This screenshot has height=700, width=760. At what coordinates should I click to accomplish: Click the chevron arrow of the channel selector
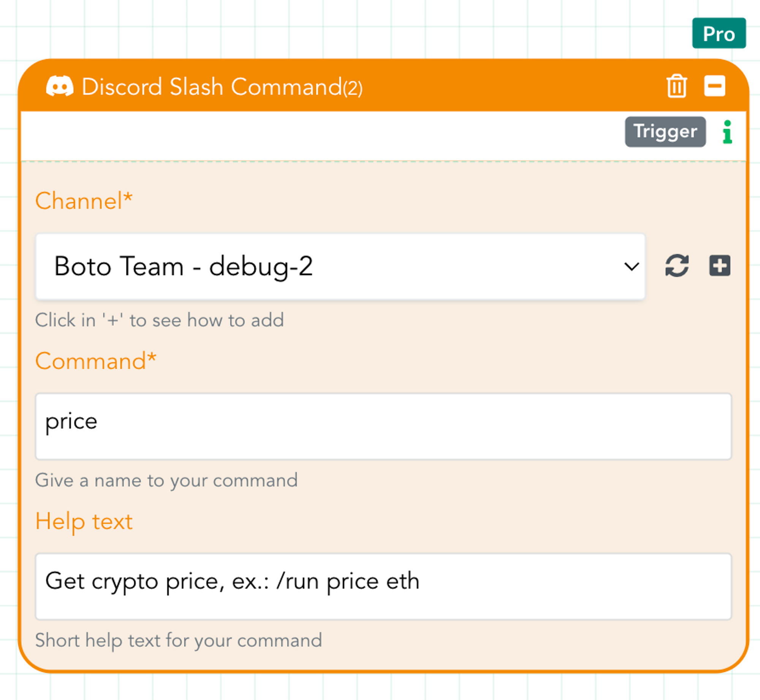[631, 266]
